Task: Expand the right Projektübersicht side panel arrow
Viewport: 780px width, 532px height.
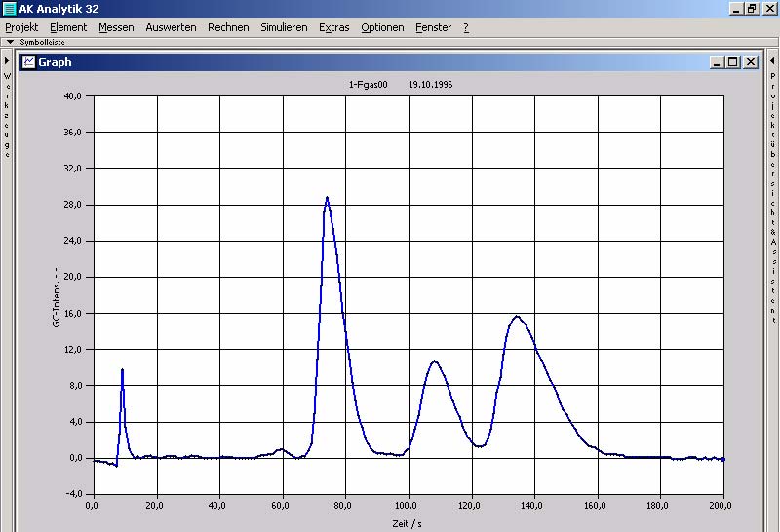Action: click(x=772, y=61)
